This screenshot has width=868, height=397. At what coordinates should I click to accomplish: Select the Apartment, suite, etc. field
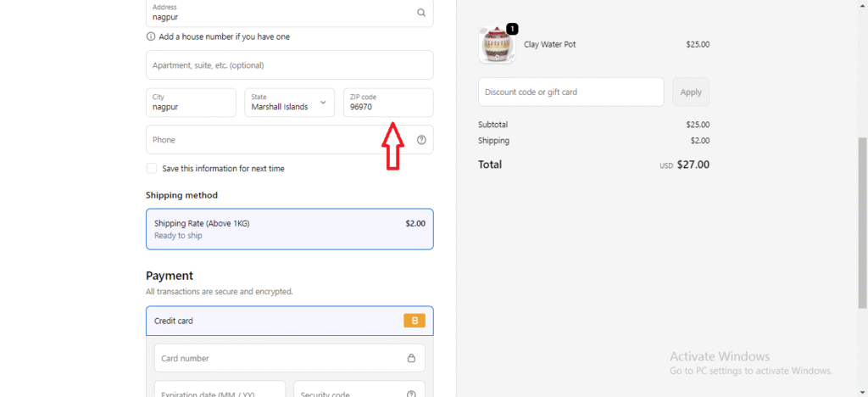click(x=289, y=65)
